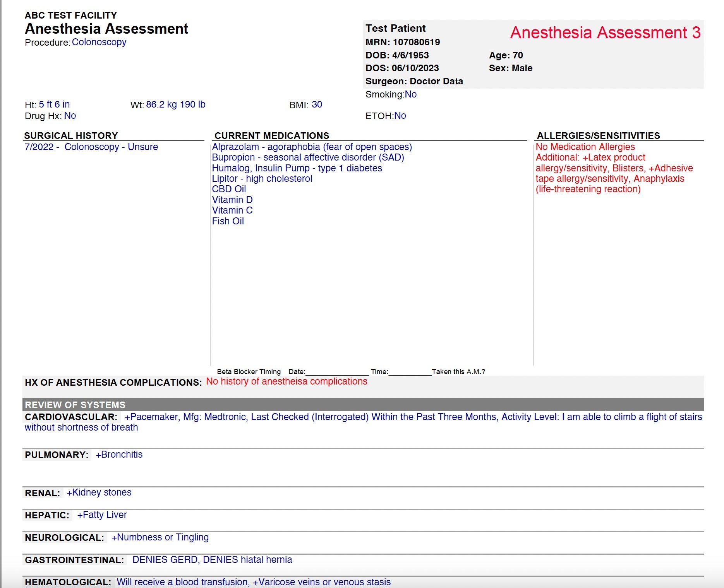
Task: Select 'No history of anestheisa complications' text
Action: pyautogui.click(x=287, y=381)
